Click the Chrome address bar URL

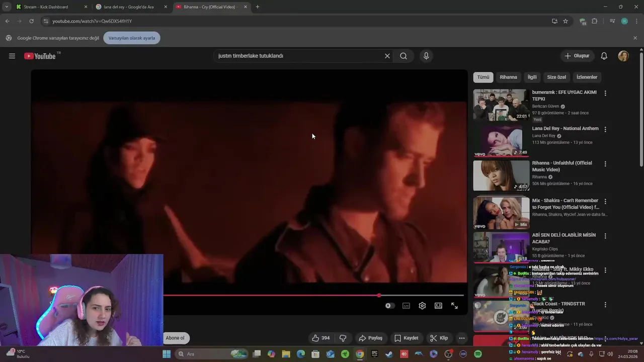point(92,21)
